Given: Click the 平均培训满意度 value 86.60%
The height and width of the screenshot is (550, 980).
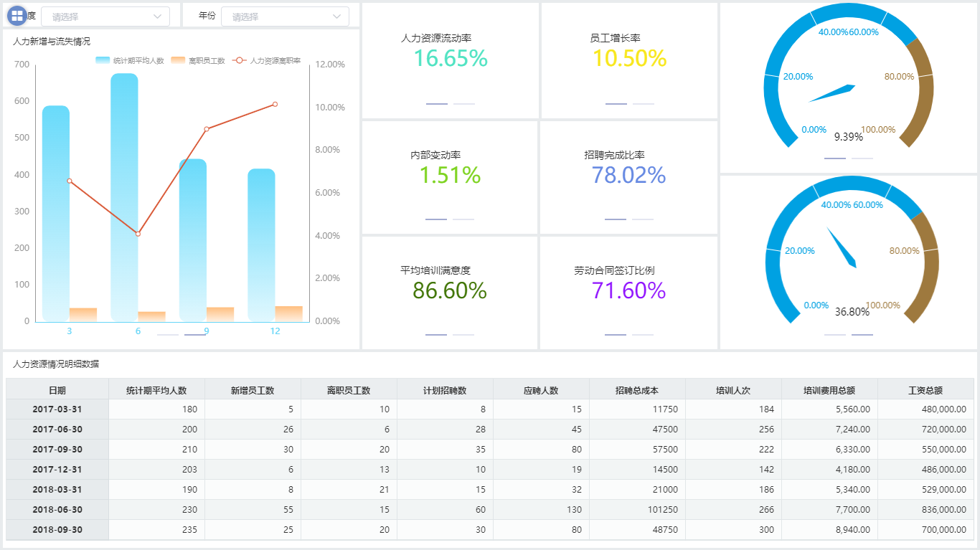Looking at the screenshot, I should tap(450, 290).
